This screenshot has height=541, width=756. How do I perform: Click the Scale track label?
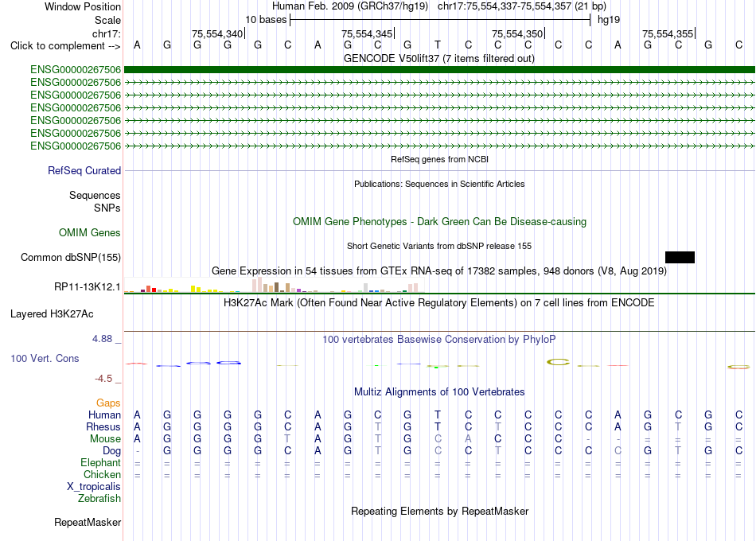[x=107, y=20]
